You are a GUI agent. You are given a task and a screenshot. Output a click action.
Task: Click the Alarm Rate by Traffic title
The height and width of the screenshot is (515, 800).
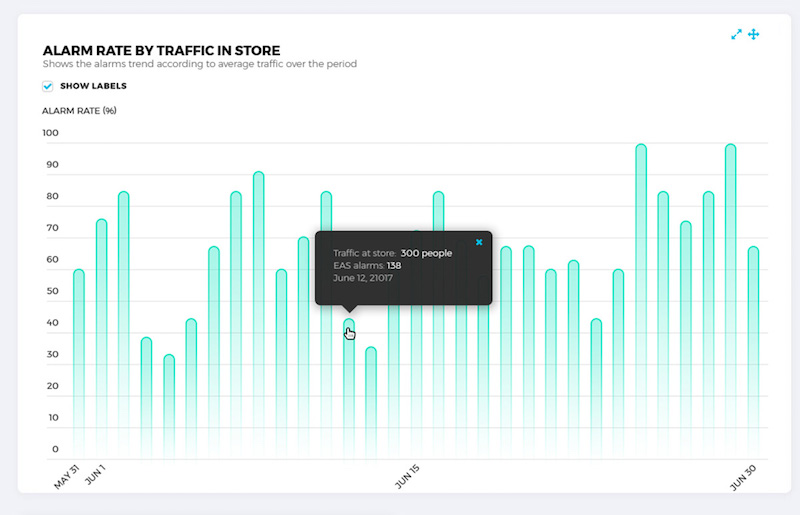(161, 50)
